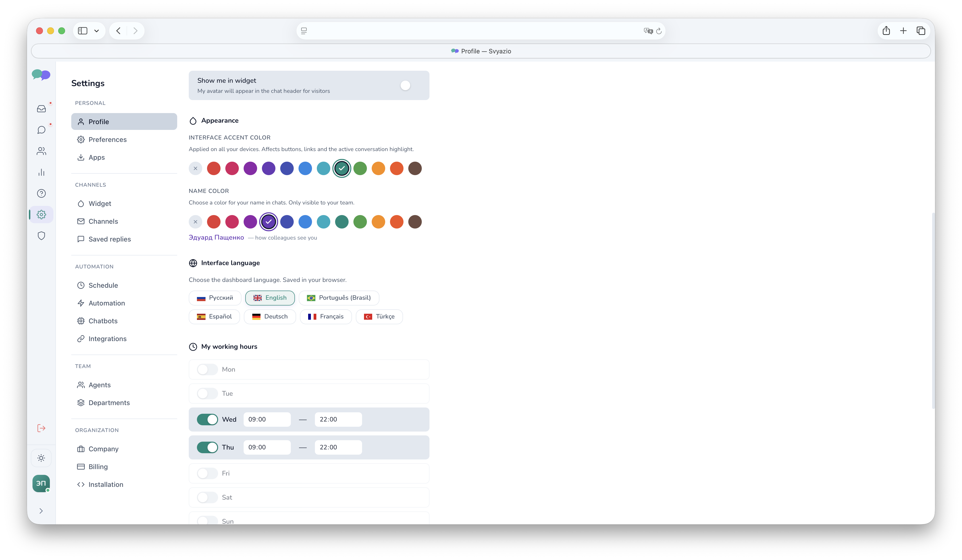Open browser sidebar dropdown chevron
Screen dimensions: 962x560
[x=97, y=31]
